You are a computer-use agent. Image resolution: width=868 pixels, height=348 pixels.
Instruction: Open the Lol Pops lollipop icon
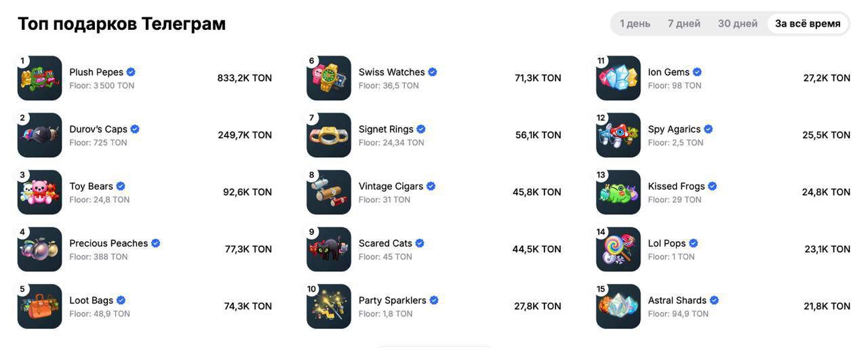618,249
